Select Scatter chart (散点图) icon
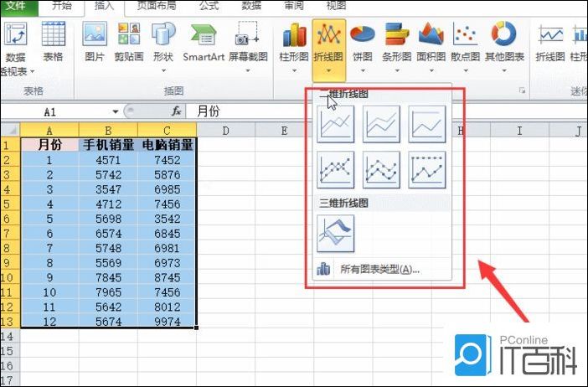 click(x=465, y=34)
